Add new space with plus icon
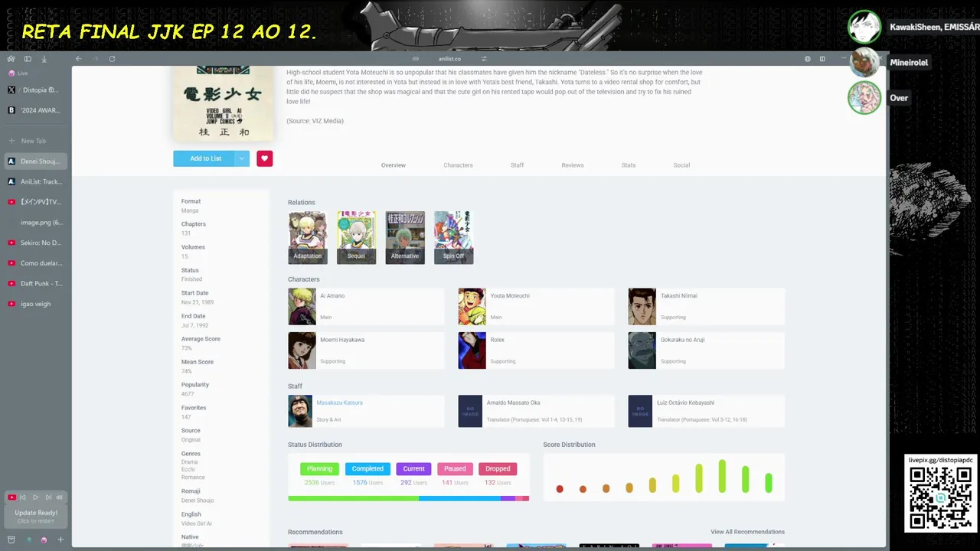This screenshot has height=551, width=980. [x=60, y=540]
